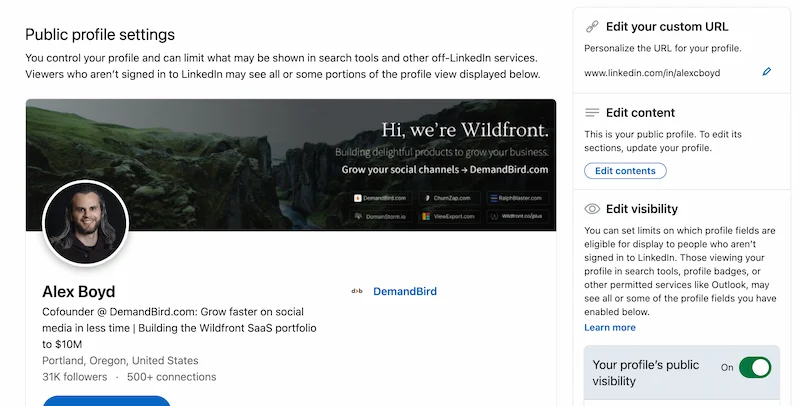Click the ChurnZap.com chip in banner

(448, 198)
